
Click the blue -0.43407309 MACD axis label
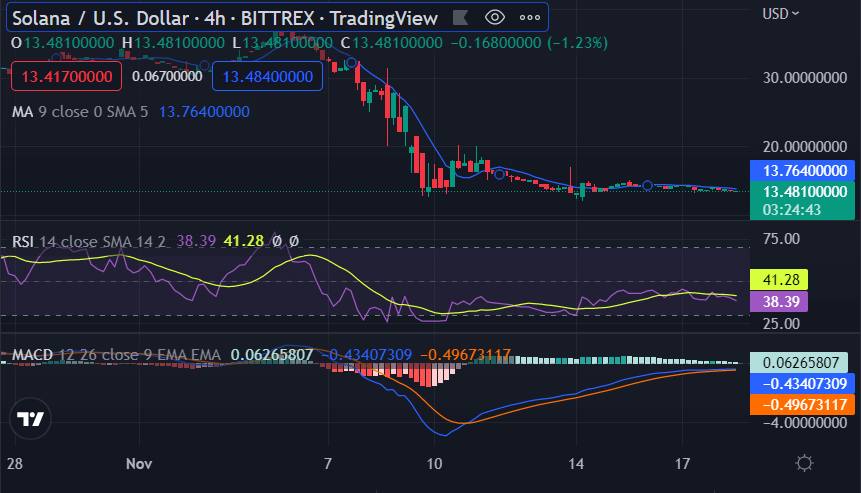802,384
